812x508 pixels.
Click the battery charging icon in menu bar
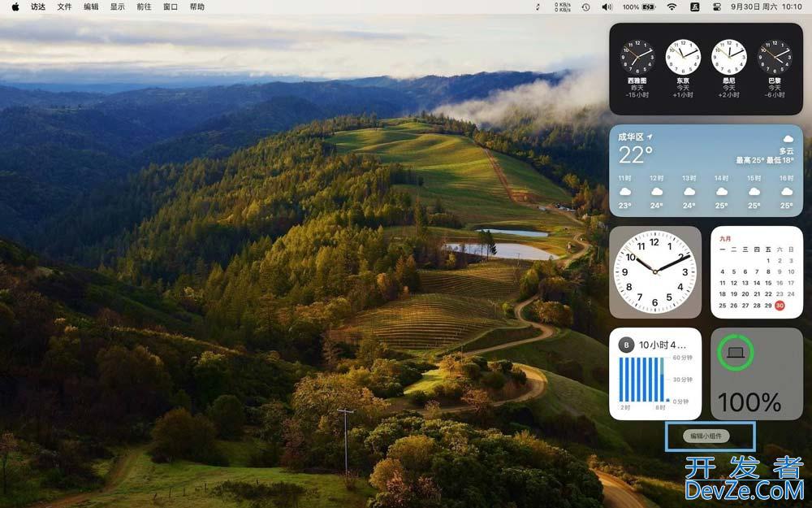(x=650, y=7)
